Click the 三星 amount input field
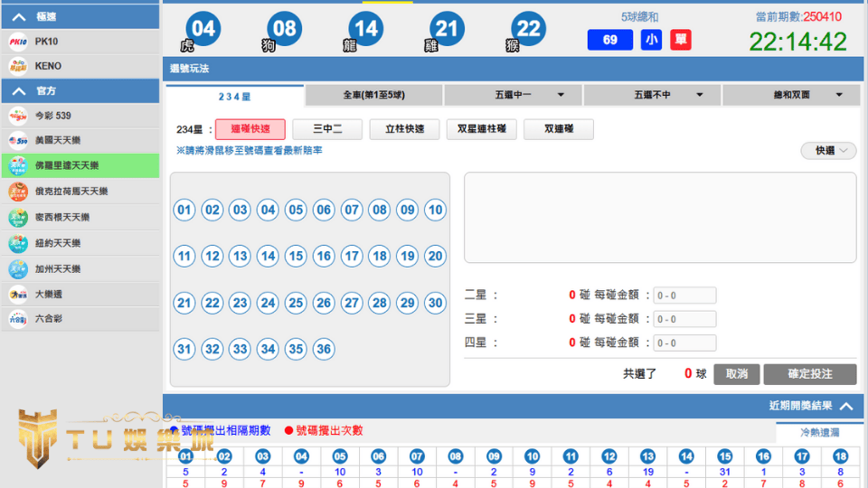This screenshot has width=868, height=488. click(x=684, y=319)
